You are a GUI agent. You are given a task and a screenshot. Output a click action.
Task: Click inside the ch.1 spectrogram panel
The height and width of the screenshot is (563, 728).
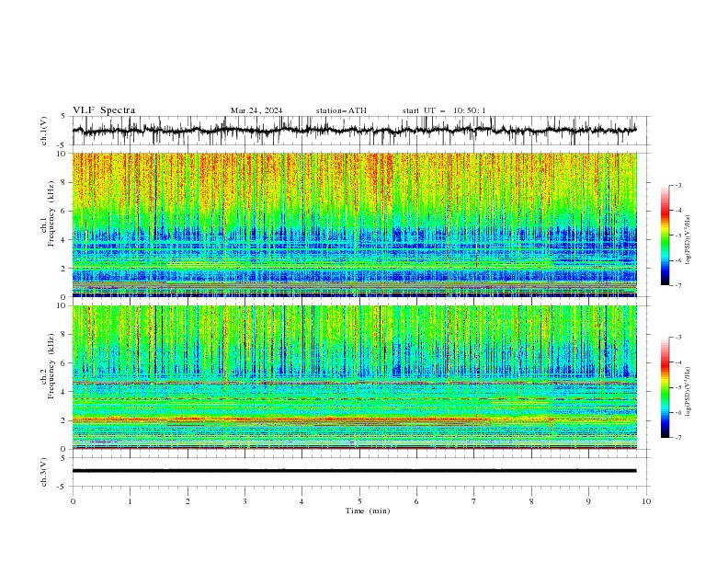pos(354,224)
